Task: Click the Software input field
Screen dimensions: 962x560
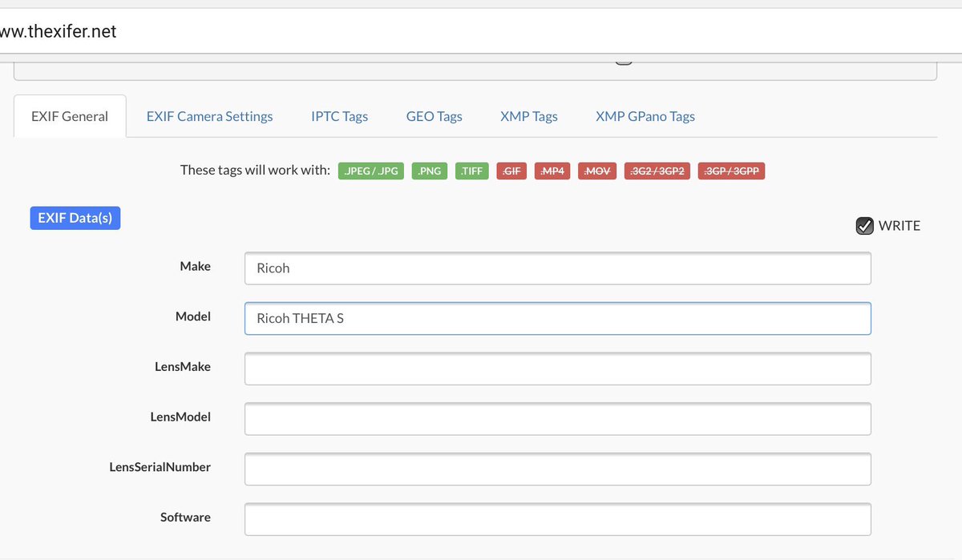Action: point(557,518)
